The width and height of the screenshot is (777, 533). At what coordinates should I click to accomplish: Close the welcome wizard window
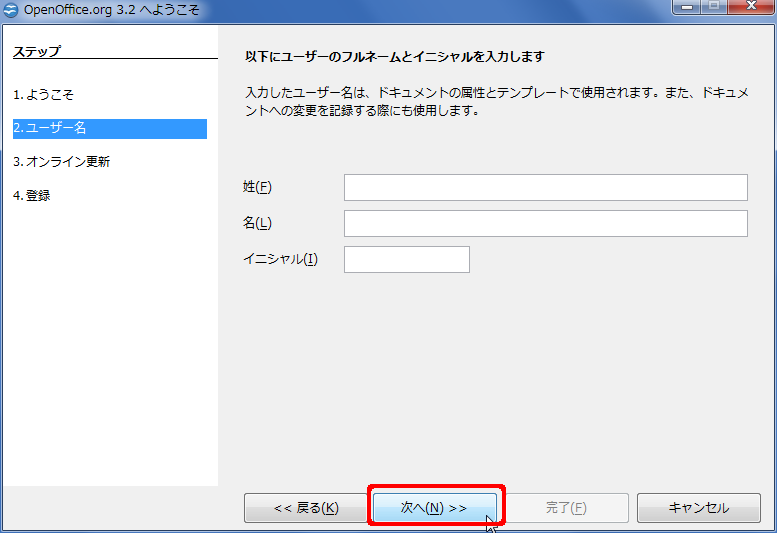[x=751, y=8]
